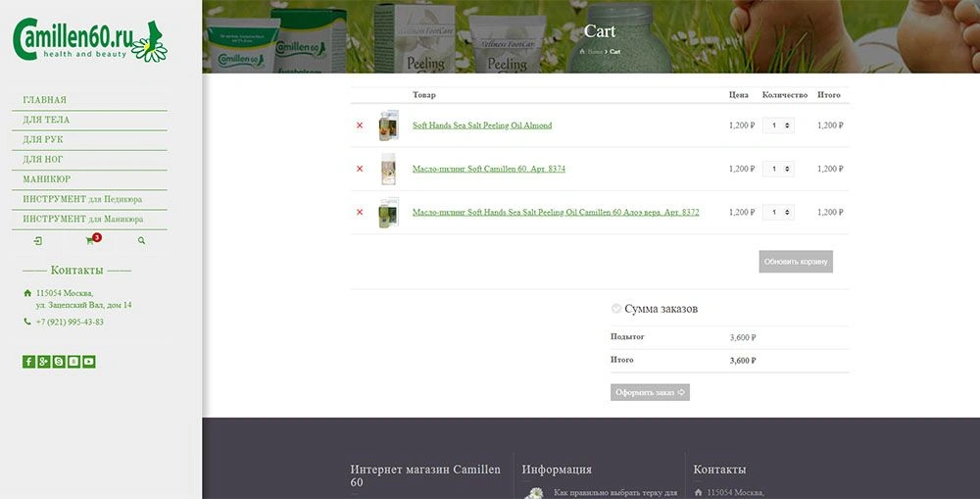Remove Арт. 8374 item with red X
The image size is (980, 499).
pos(360,169)
